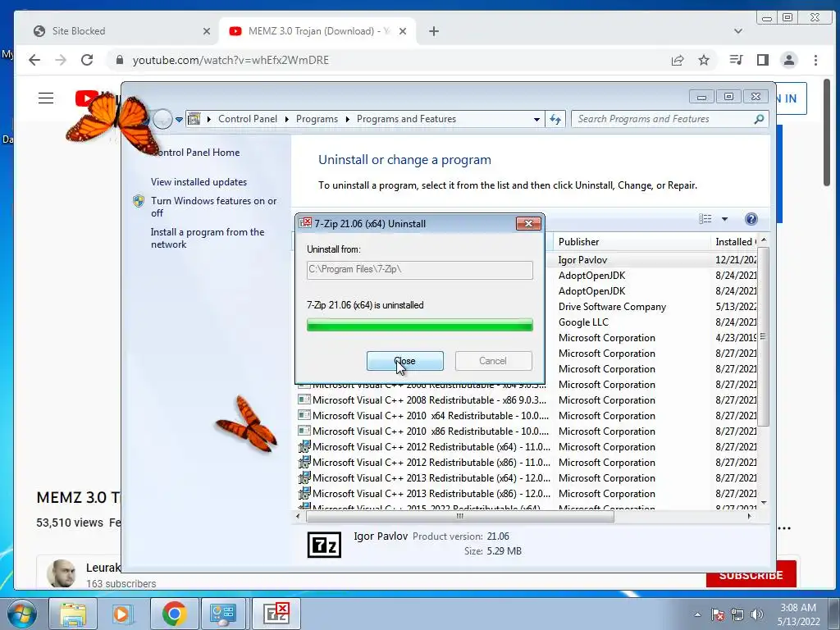
Task: Open the view options dropdown arrow
Action: [724, 218]
